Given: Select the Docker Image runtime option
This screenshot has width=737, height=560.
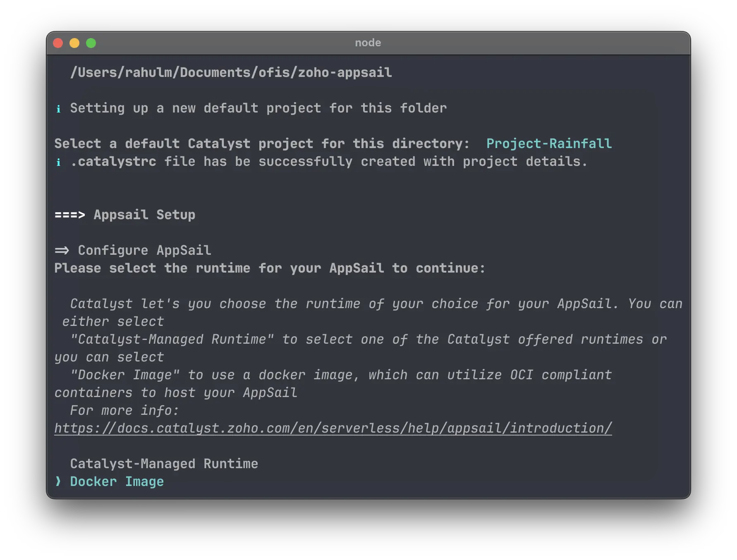Looking at the screenshot, I should 117,481.
